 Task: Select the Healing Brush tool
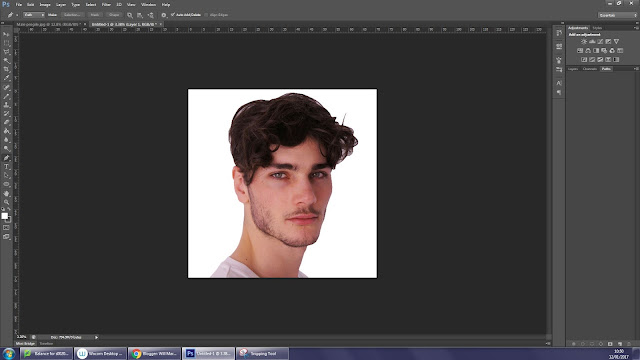pyautogui.click(x=6, y=87)
